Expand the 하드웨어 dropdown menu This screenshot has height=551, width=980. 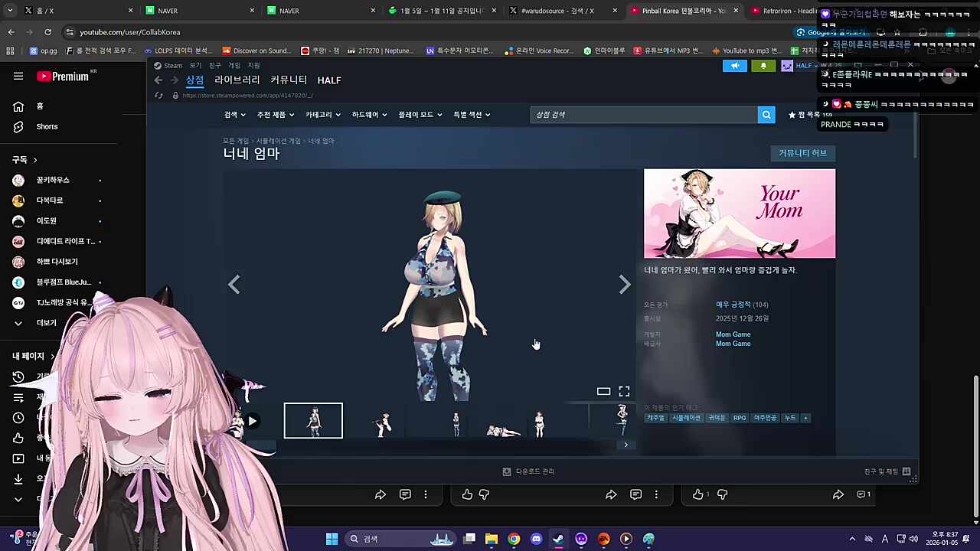click(x=369, y=115)
